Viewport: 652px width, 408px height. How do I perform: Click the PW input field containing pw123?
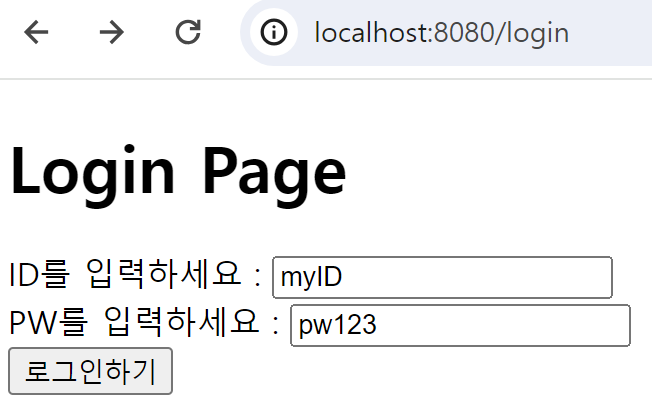coord(460,325)
